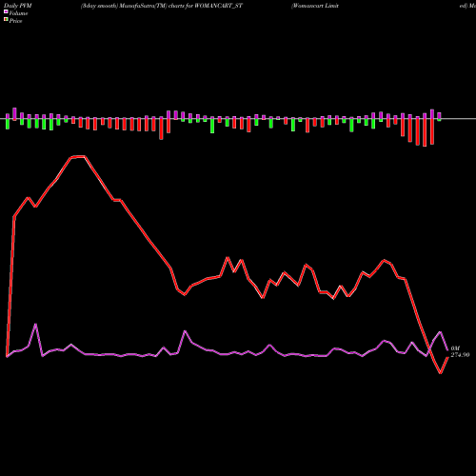
Task: Click the peak of the red price line
Action: [78, 156]
